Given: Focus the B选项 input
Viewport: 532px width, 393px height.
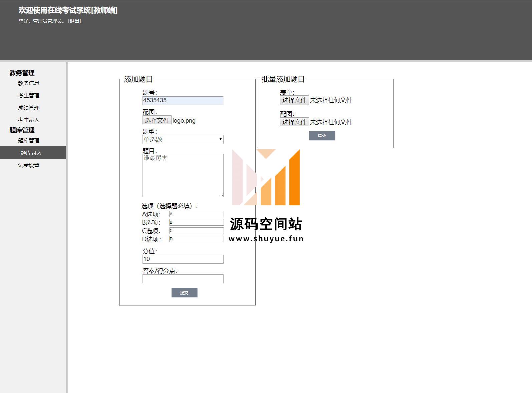Looking at the screenshot, I should tap(197, 222).
